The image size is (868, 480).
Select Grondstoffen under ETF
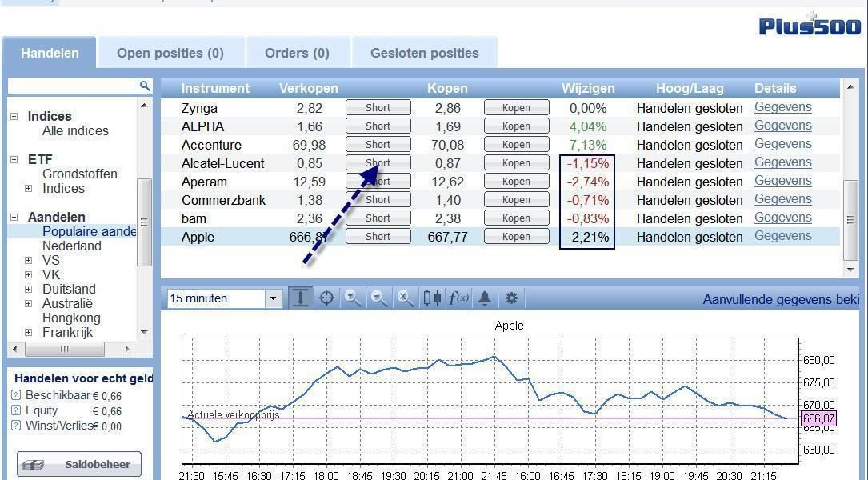[x=80, y=174]
